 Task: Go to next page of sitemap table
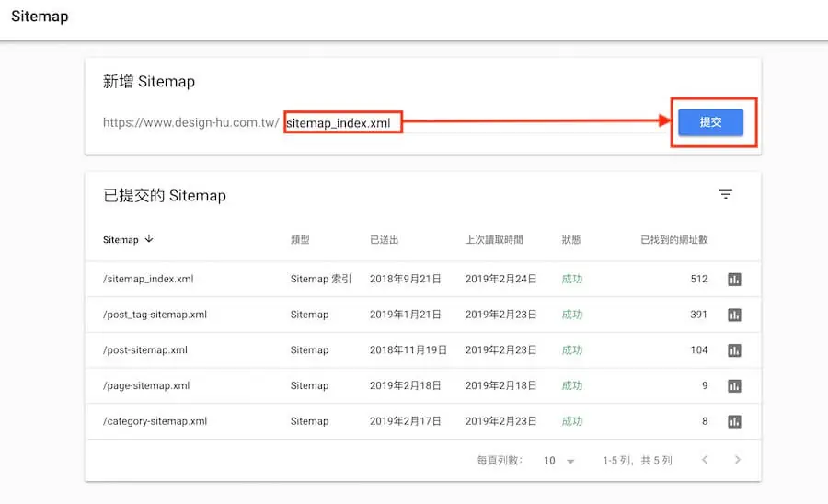738,460
